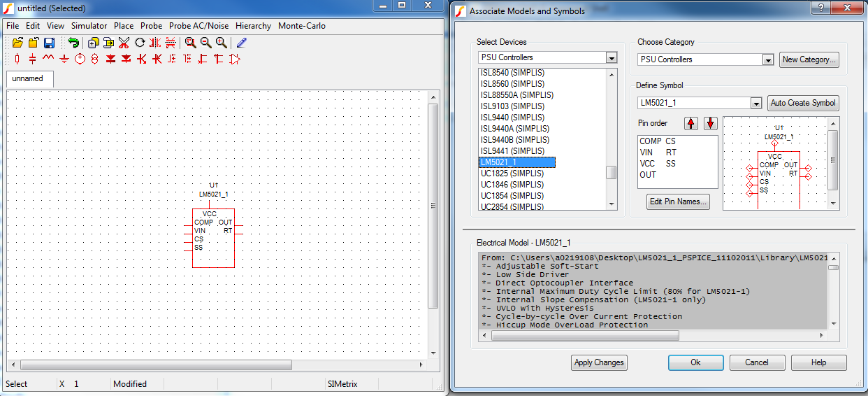Place a capacitor symbol

[x=34, y=59]
